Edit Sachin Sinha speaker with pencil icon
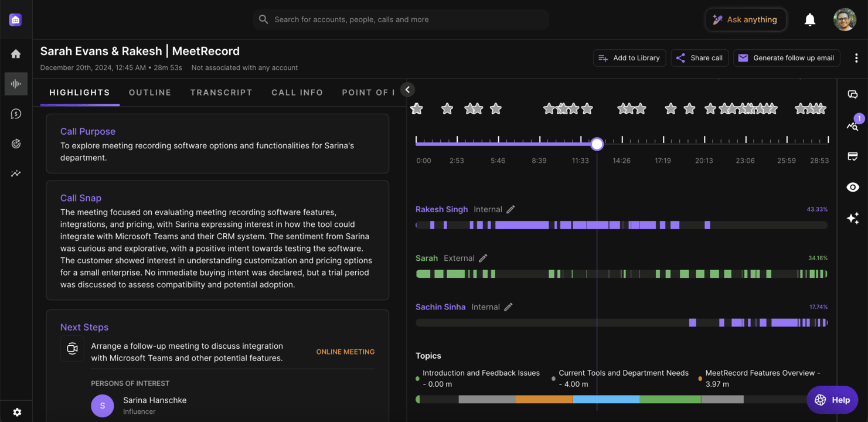 tap(508, 307)
